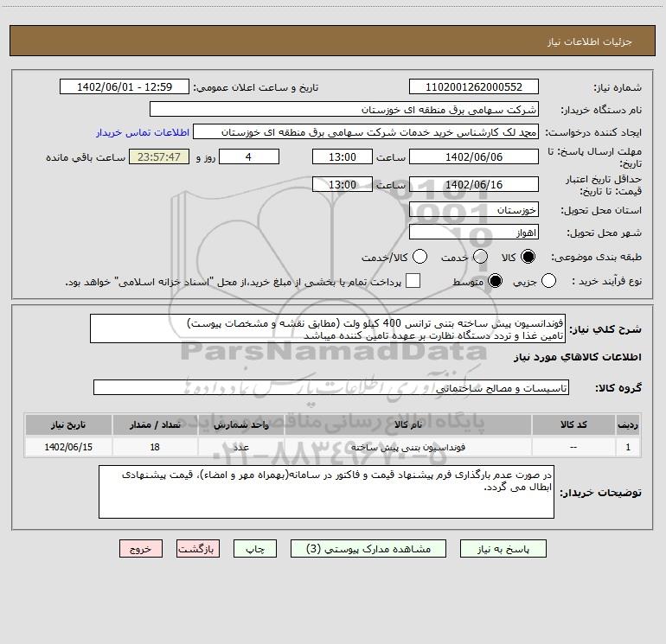Click the response deadline date 1402/06/06
Screen dimensions: 666x644
coord(474,156)
